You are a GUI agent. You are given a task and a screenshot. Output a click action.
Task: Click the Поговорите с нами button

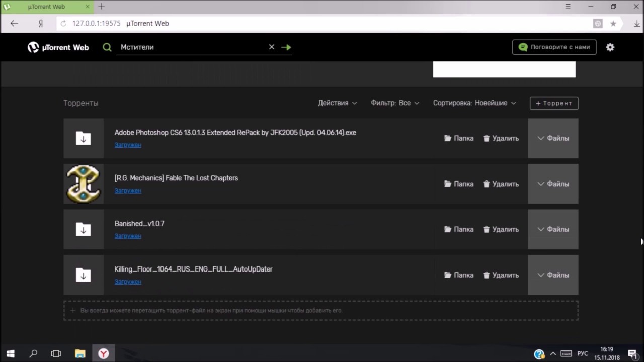[554, 47]
